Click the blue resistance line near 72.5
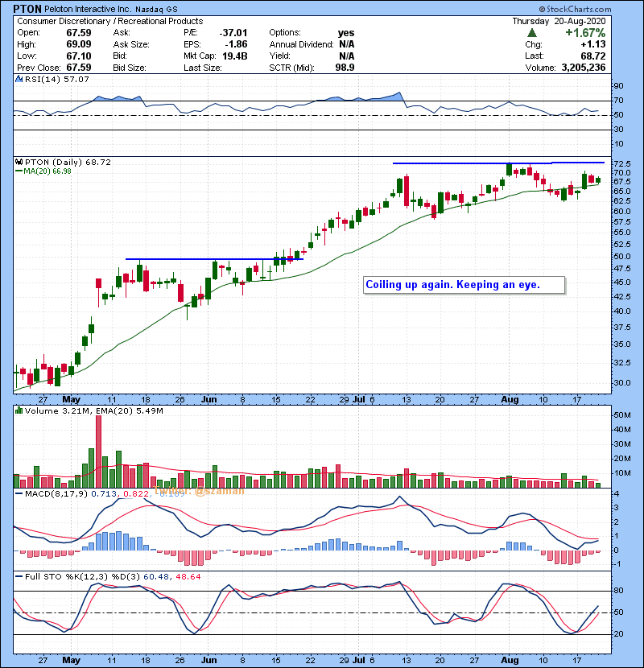Image resolution: width=644 pixels, height=668 pixels. coord(498,163)
